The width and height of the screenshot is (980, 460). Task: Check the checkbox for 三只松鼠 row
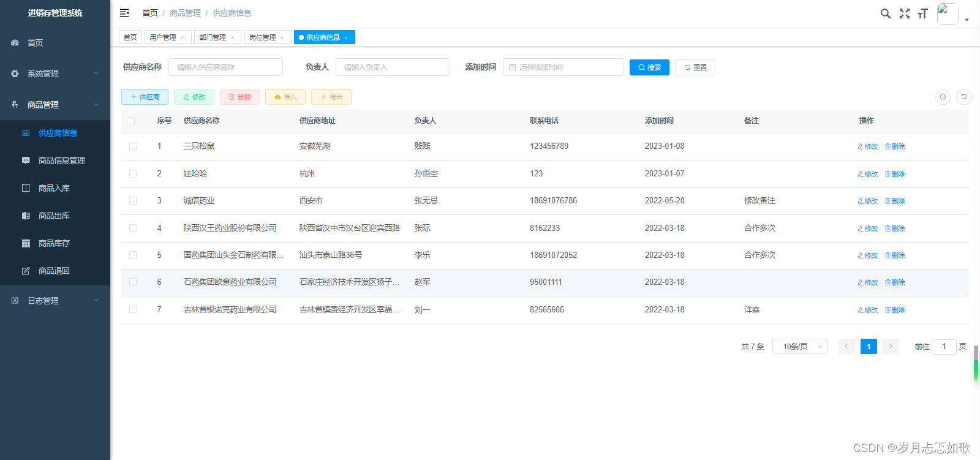[x=133, y=146]
